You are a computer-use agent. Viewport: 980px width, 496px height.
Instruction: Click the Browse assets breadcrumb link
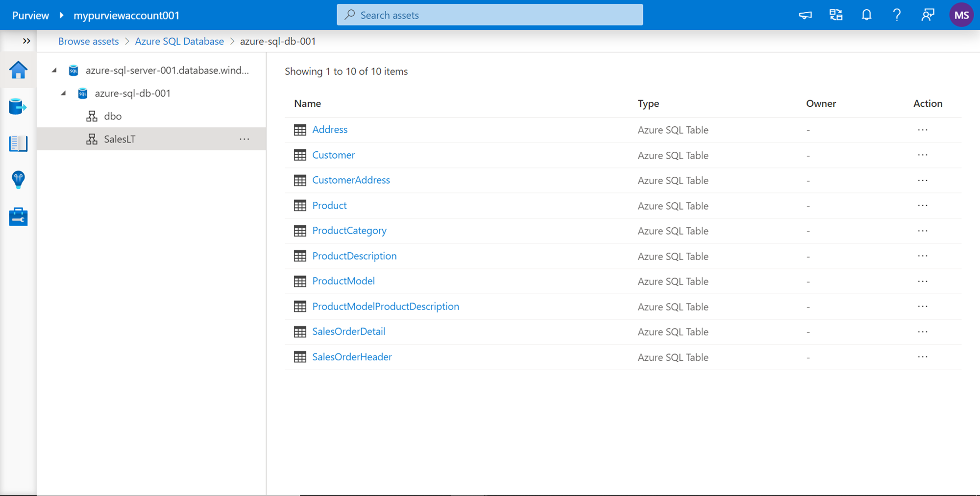88,42
